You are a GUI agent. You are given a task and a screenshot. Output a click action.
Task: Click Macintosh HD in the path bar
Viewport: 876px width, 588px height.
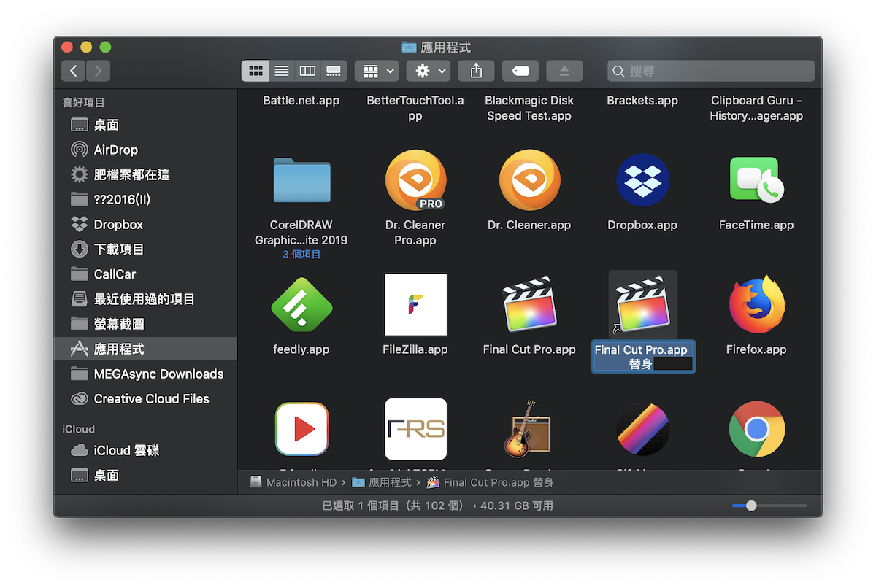click(x=293, y=482)
